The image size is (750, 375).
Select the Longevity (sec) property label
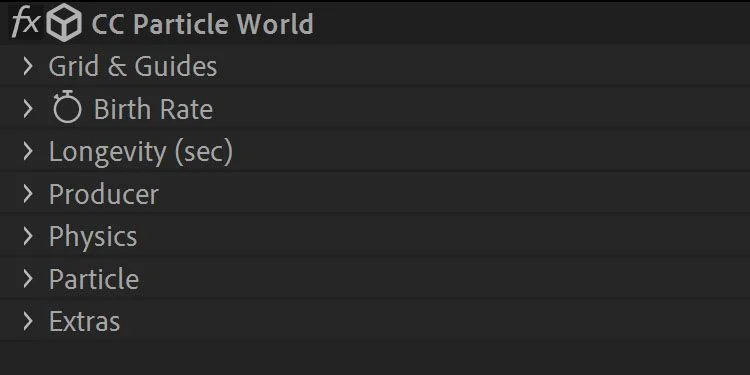click(x=141, y=152)
